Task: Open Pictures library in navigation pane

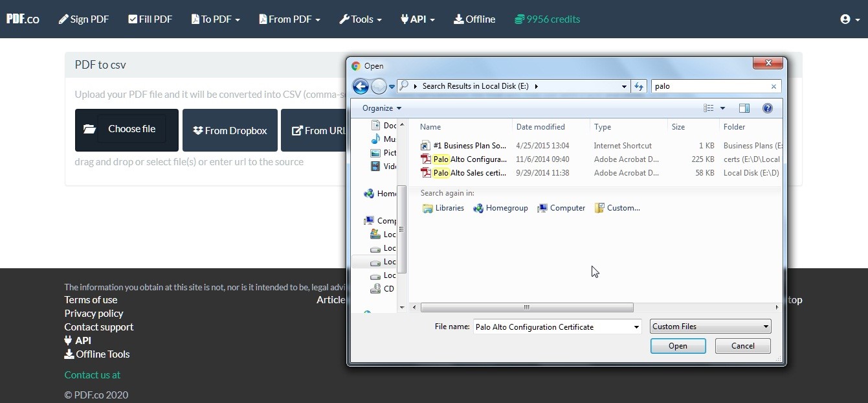Action: coord(383,153)
